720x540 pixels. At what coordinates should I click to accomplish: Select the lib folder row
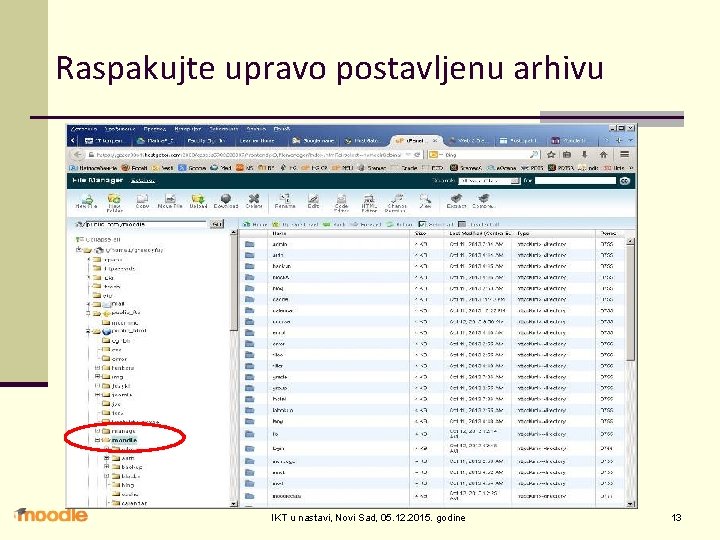tap(433, 434)
